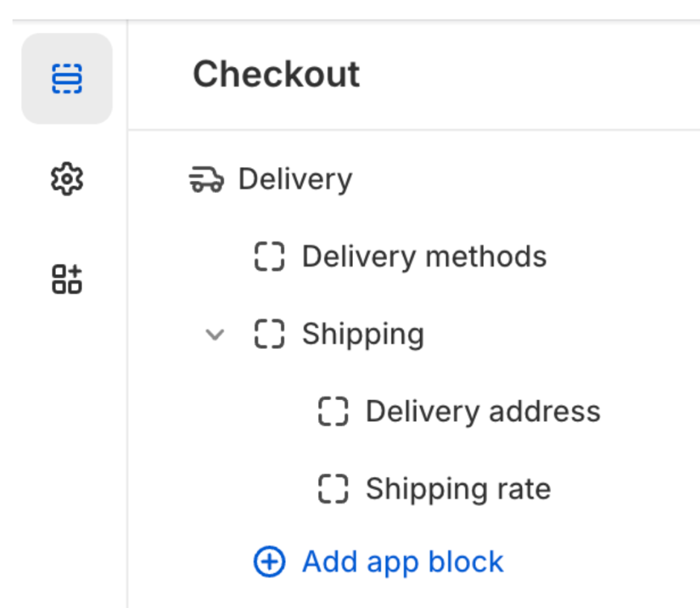
Task: Click the block icon beside Shipping rate
Action: (333, 489)
